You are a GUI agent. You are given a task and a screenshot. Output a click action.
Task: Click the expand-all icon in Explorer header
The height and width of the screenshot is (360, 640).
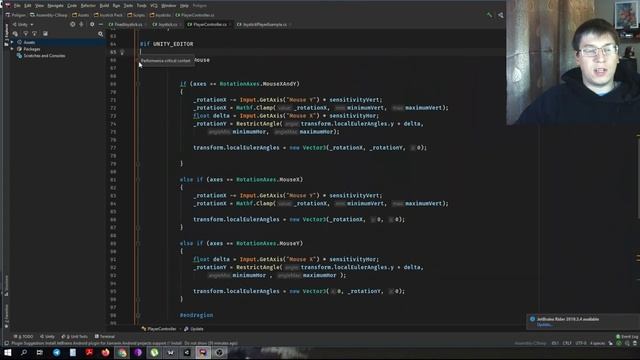click(x=81, y=24)
